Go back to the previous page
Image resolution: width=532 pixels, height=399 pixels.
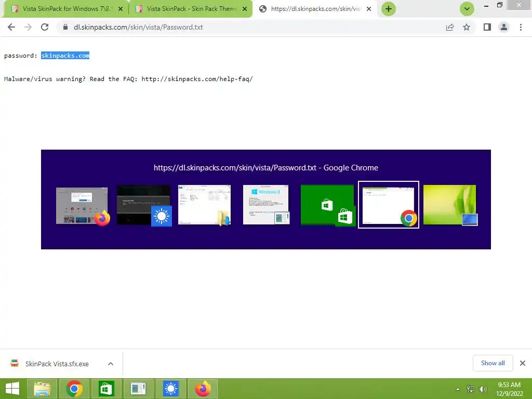[x=11, y=27]
